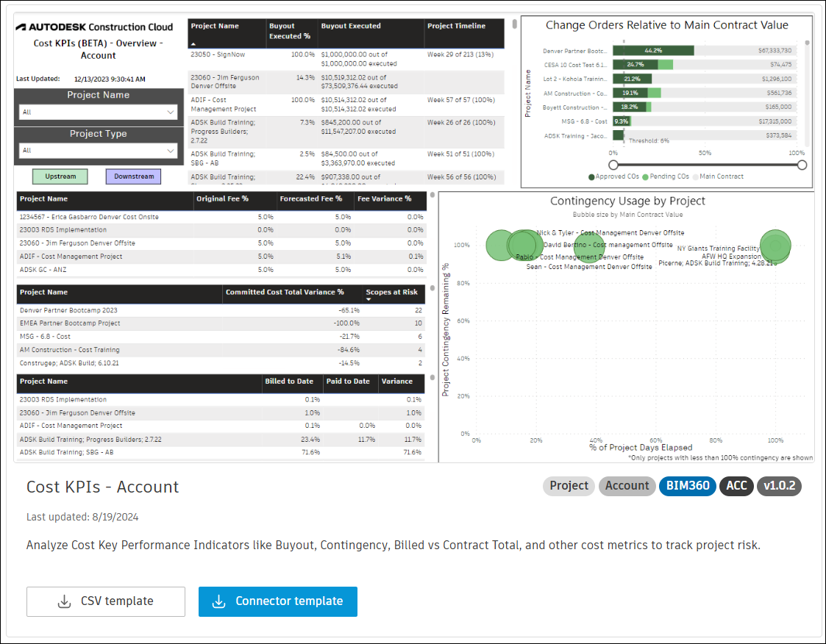
Task: Select Construgep; ADSK Build; 6.10.21 row
Action: 221,363
